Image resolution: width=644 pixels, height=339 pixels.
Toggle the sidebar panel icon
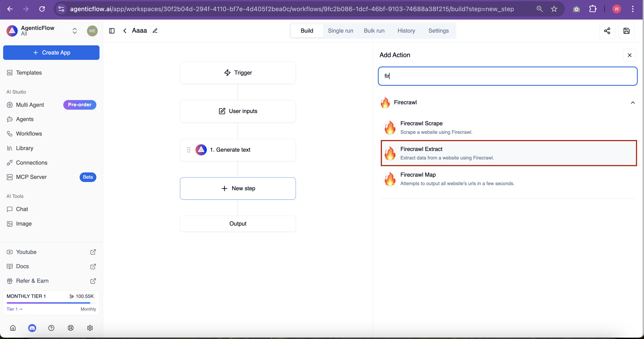pos(112,31)
